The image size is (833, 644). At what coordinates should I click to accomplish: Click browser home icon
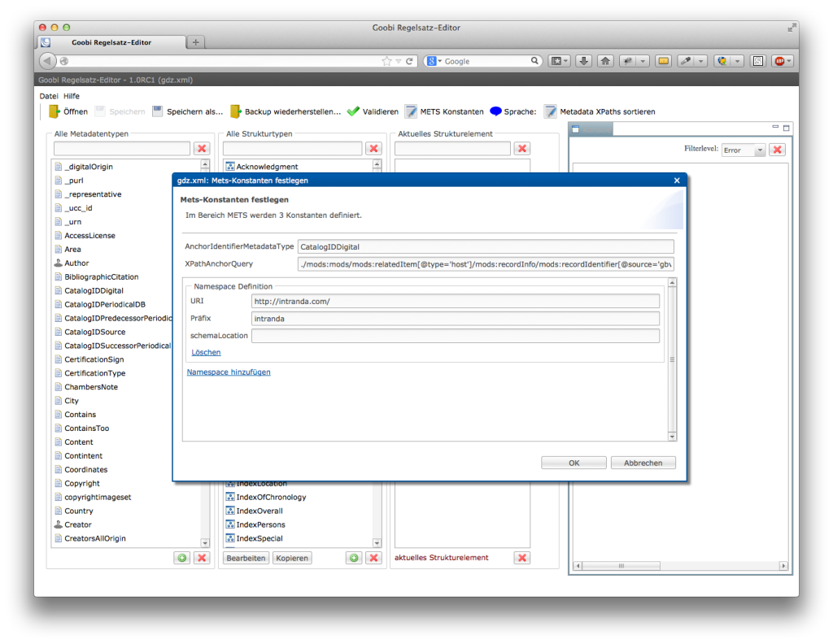pos(605,61)
